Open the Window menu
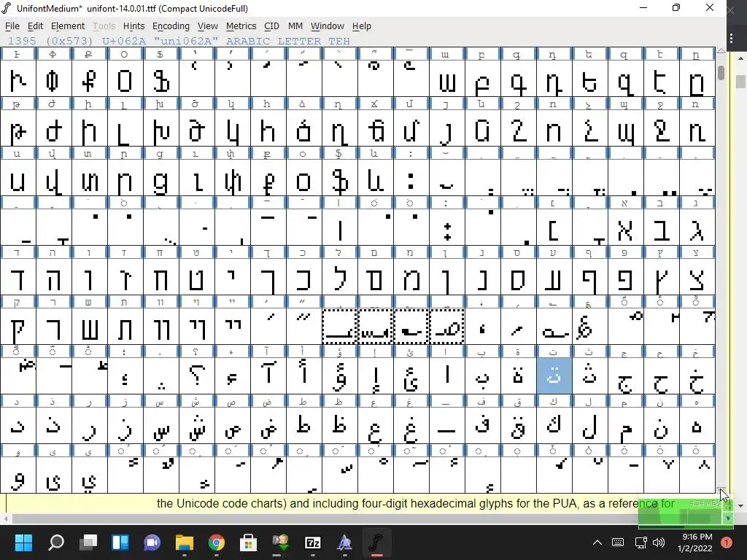The image size is (747, 560). [x=327, y=26]
